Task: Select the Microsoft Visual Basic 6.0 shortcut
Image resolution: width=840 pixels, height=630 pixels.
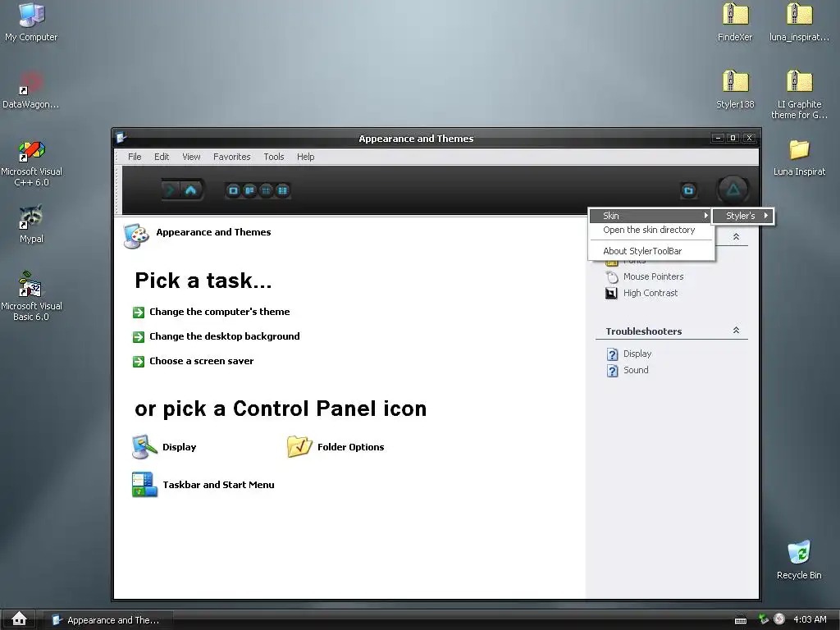Action: pos(30,284)
